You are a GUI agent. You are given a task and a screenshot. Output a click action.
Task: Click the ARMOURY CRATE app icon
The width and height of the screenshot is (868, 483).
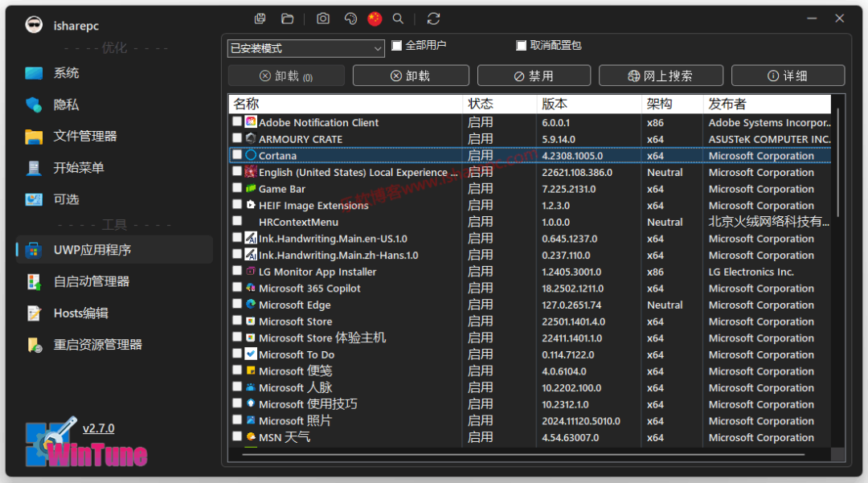(x=251, y=138)
